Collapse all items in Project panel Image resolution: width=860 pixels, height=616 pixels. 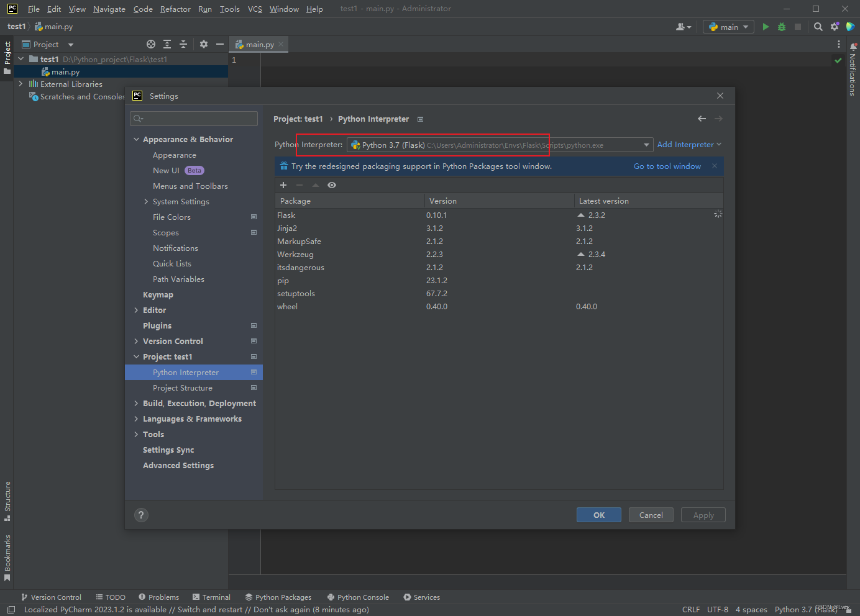183,44
